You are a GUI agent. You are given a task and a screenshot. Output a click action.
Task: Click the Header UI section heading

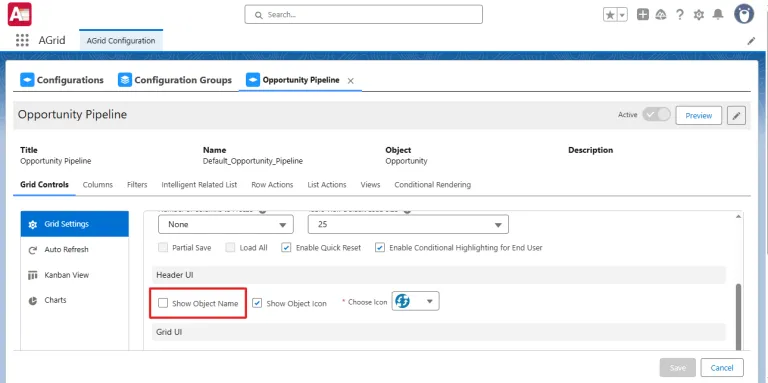tap(175, 275)
